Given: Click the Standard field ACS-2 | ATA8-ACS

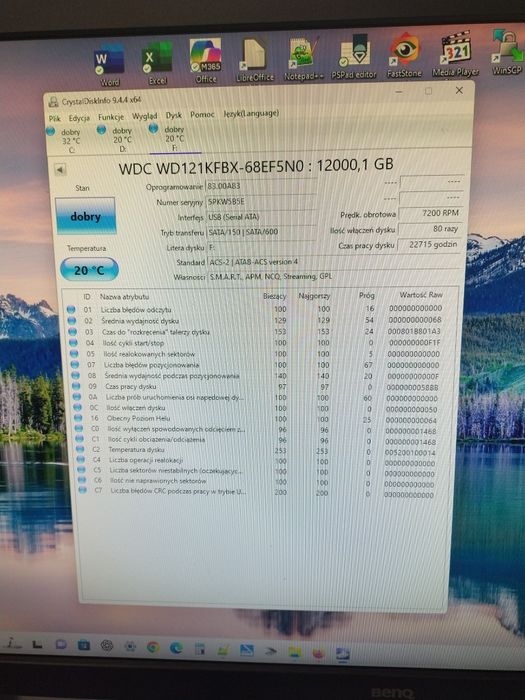Looking at the screenshot, I should click(x=334, y=262).
